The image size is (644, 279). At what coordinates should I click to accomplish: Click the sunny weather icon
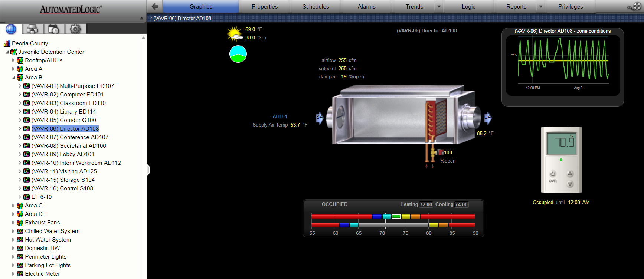(x=235, y=34)
